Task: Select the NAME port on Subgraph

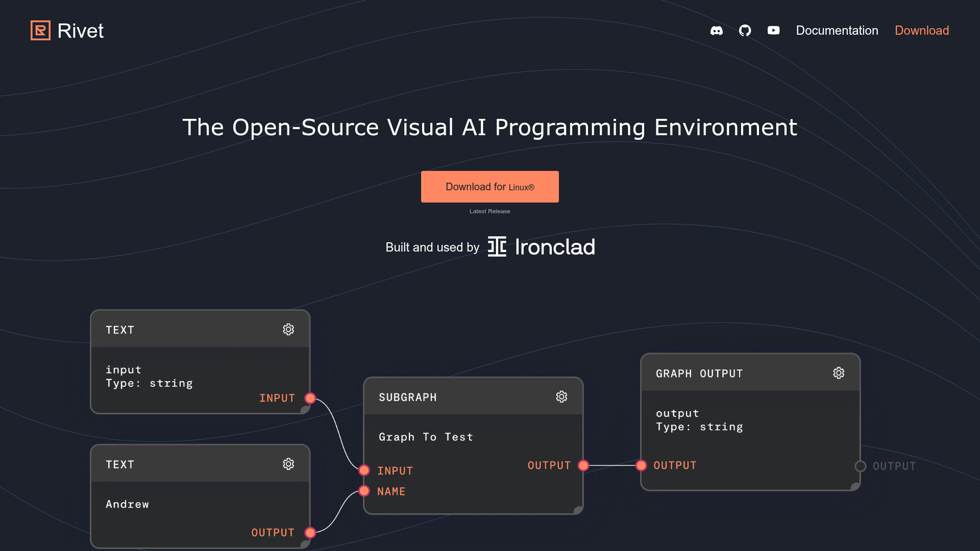Action: (x=364, y=491)
